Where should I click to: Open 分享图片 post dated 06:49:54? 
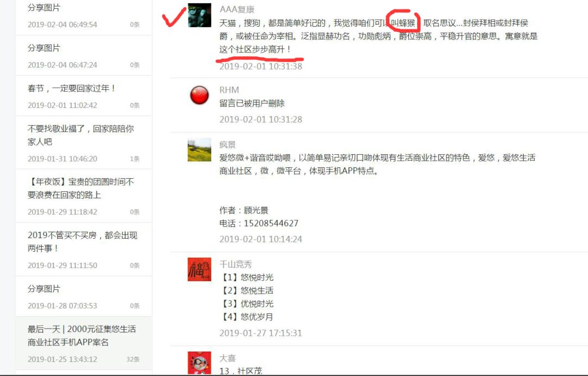tap(84, 16)
